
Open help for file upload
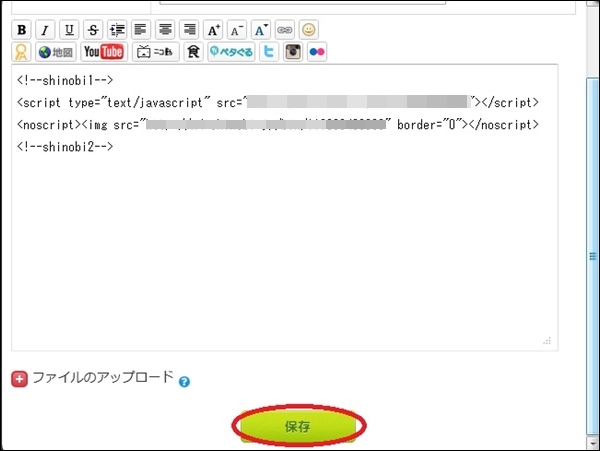coord(184,381)
